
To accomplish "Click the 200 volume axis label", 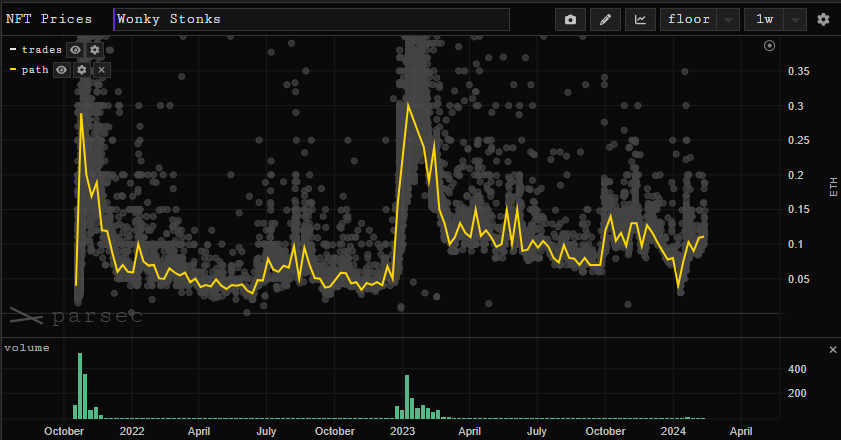I will (x=797, y=393).
